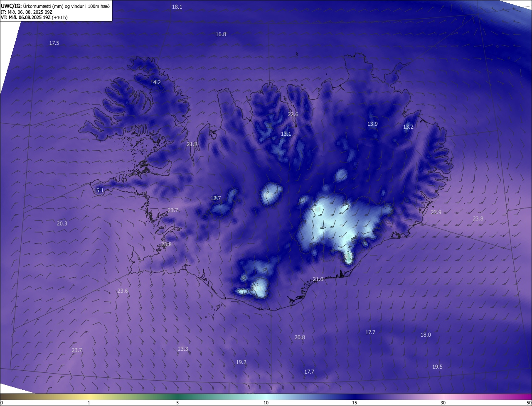This screenshot has height=406, width=532.
Task: Click the color scale at 10 mm
Action: point(266,397)
